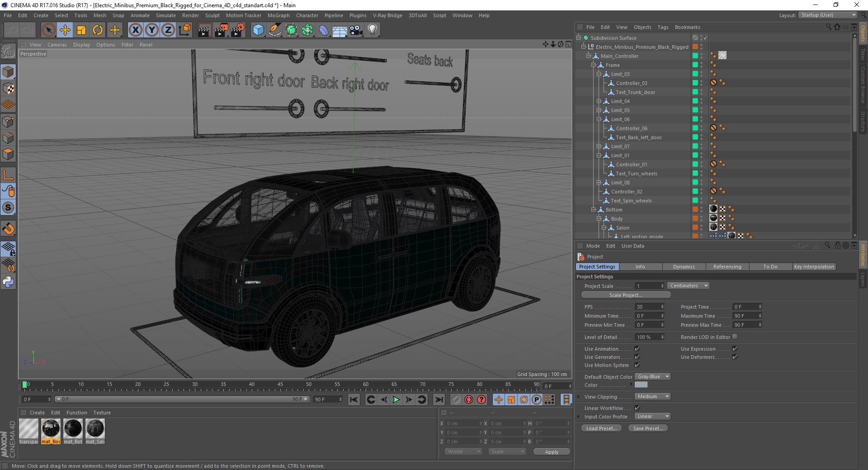The height and width of the screenshot is (470, 868).
Task: Click default object Color swatch
Action: click(x=641, y=385)
